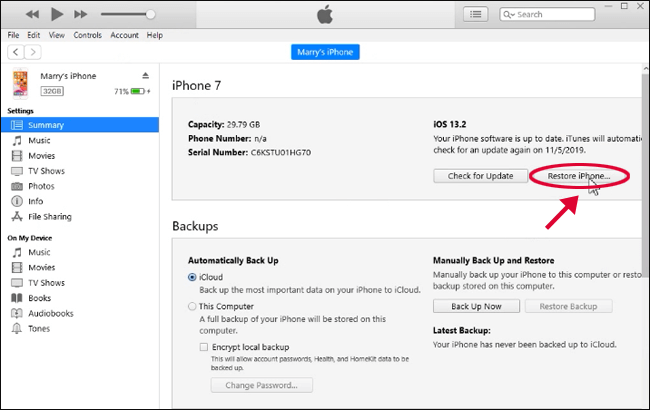This screenshot has height=410, width=650.
Task: Open the View menu
Action: tap(56, 35)
